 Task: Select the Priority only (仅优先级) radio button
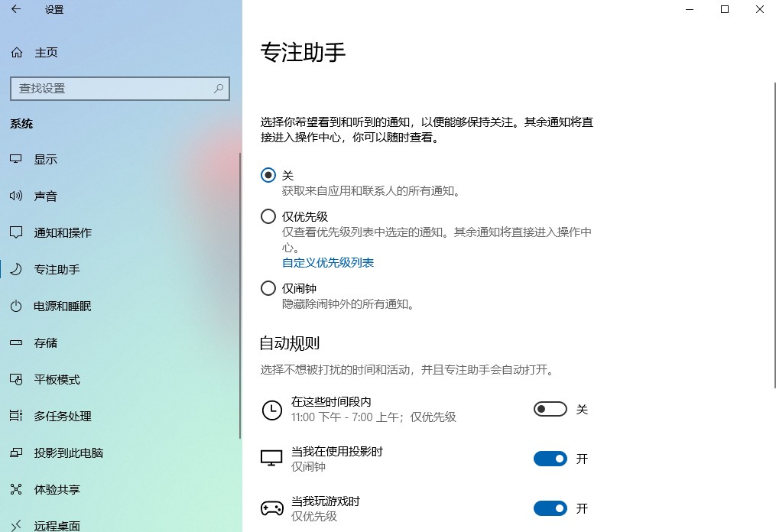click(x=268, y=216)
